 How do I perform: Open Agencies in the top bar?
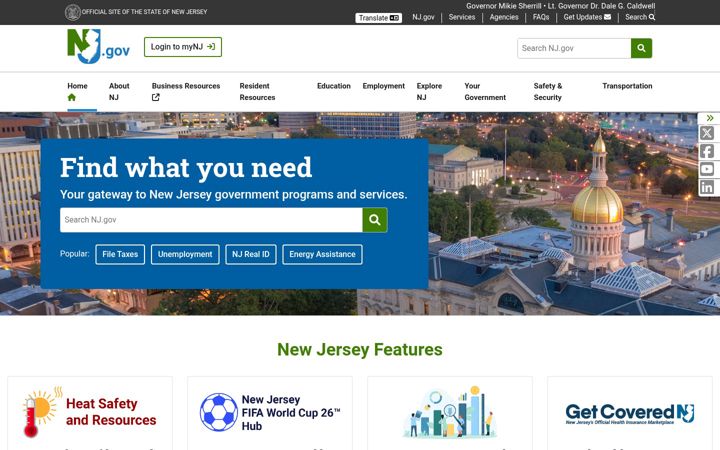click(x=504, y=17)
